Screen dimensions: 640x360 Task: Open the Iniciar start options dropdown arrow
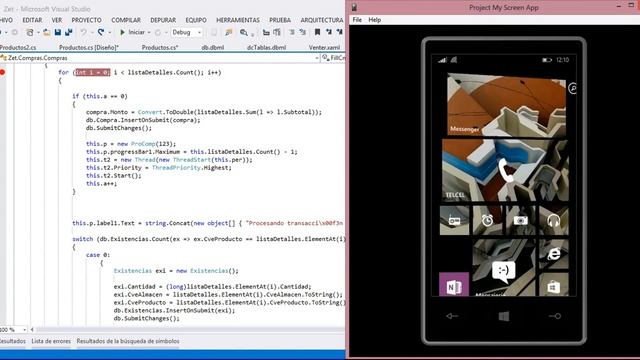point(149,32)
